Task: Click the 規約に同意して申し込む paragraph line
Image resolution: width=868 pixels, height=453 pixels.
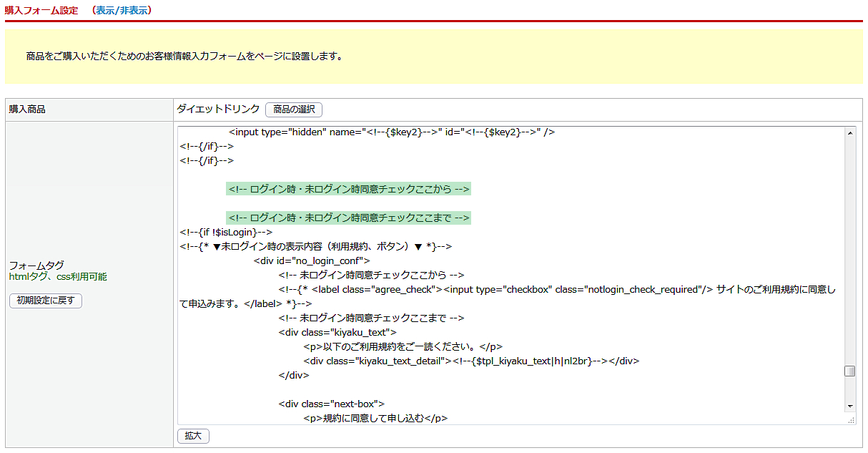Action: pos(375,418)
